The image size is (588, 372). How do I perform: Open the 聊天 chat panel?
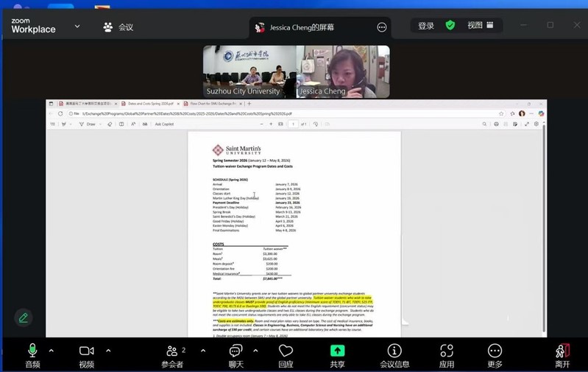235,354
